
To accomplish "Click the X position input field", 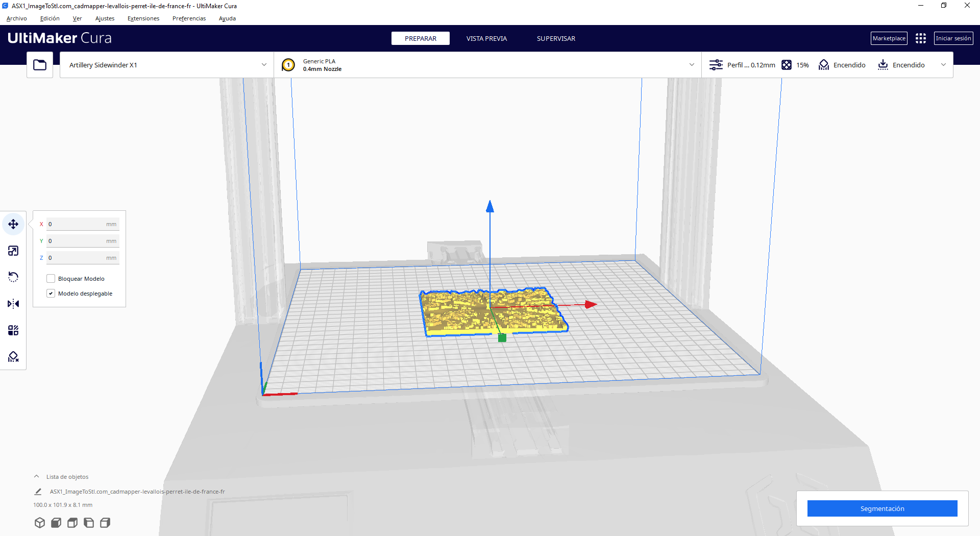I will tap(77, 224).
